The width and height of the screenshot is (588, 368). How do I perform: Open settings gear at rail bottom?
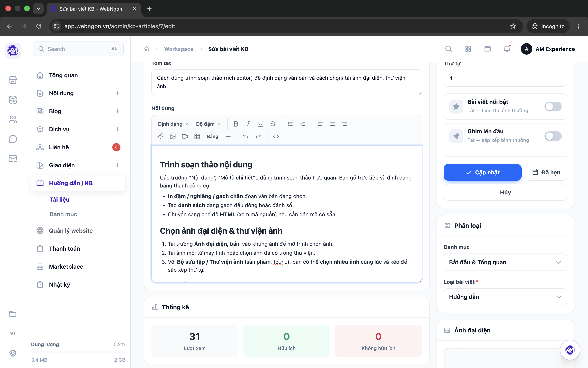point(13,353)
